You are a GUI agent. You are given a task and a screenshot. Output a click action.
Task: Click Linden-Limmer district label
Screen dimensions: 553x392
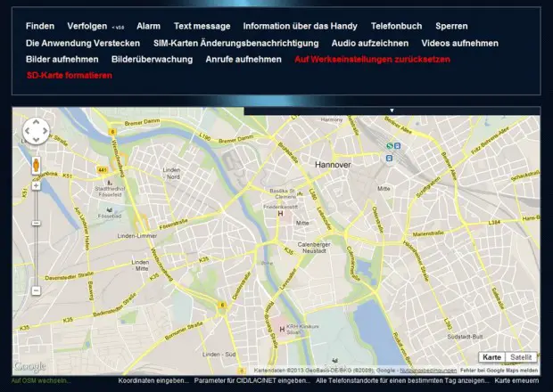click(137, 236)
